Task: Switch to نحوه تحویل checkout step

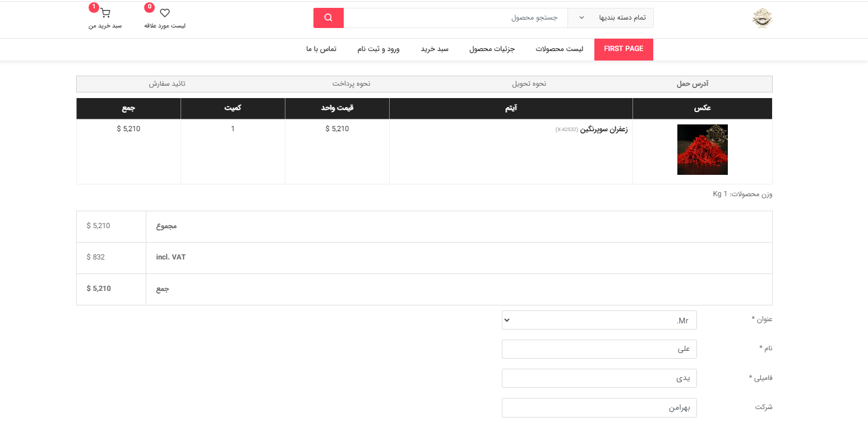Action: point(529,84)
